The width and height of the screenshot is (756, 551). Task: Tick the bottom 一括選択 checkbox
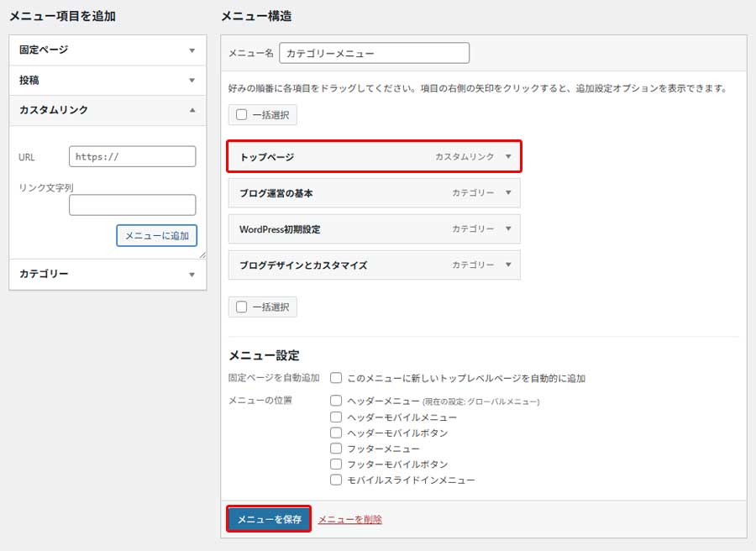click(x=242, y=307)
